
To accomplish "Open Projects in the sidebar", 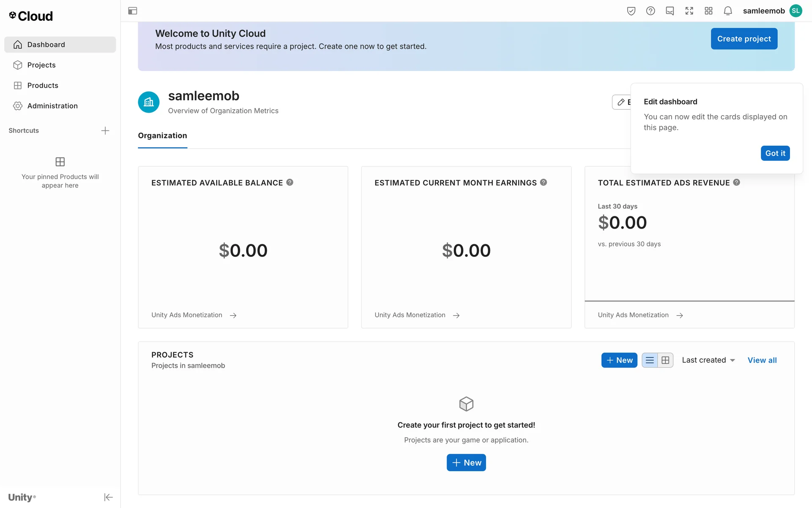I will (41, 65).
